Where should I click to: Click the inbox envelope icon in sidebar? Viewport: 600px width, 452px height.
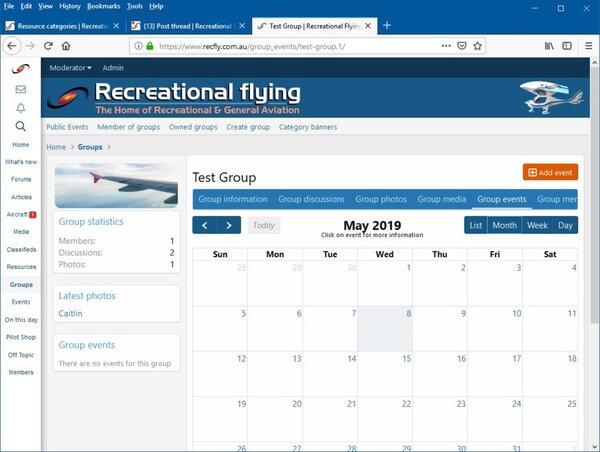tap(20, 88)
